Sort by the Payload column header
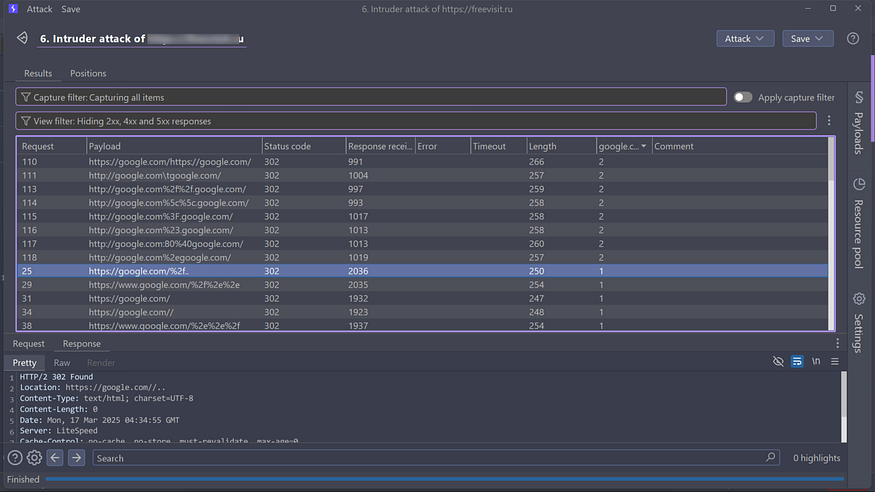Viewport: 875px width, 492px height. 174,146
